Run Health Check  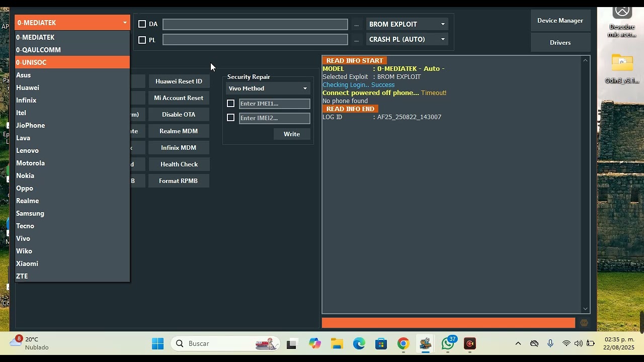click(x=179, y=164)
